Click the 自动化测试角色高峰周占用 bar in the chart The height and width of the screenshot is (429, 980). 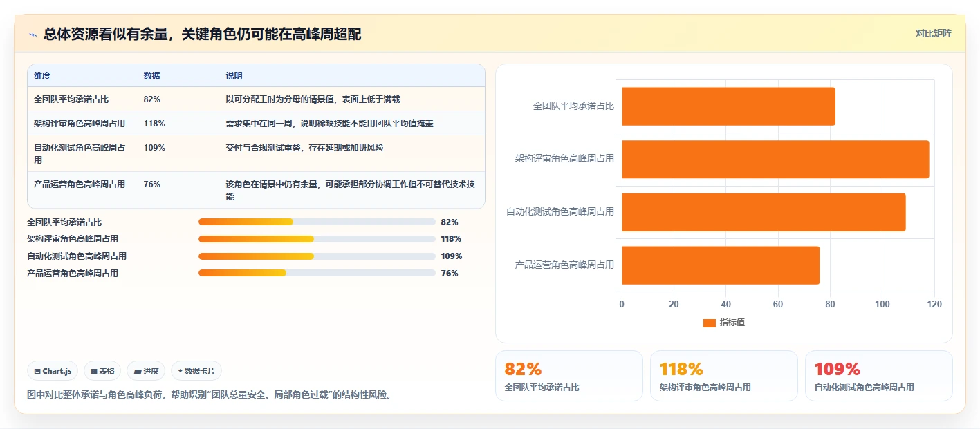764,212
